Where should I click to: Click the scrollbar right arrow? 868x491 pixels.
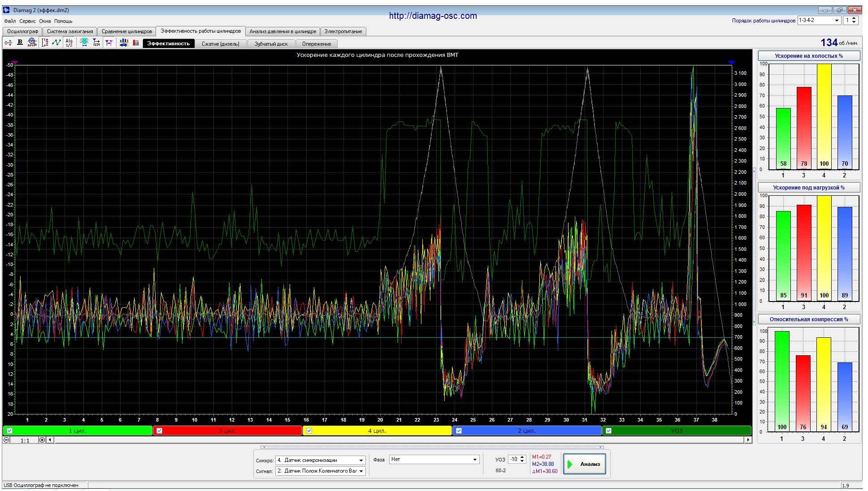point(748,440)
